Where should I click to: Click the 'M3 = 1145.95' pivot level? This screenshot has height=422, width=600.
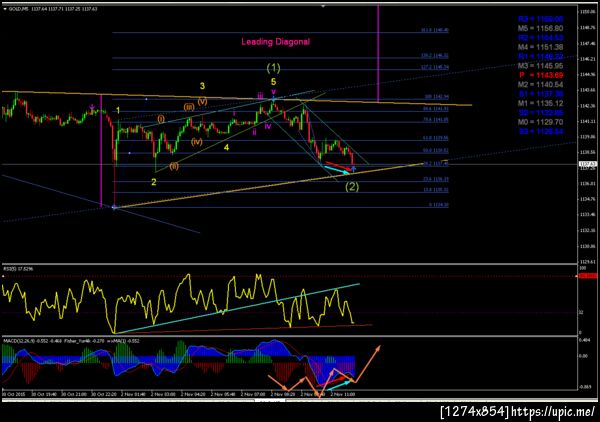[x=540, y=66]
